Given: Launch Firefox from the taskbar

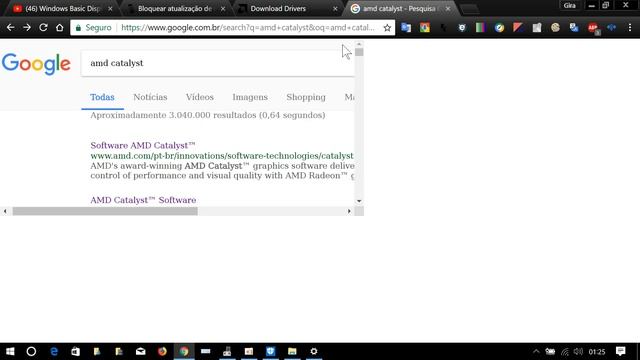Looking at the screenshot, I should point(162,351).
